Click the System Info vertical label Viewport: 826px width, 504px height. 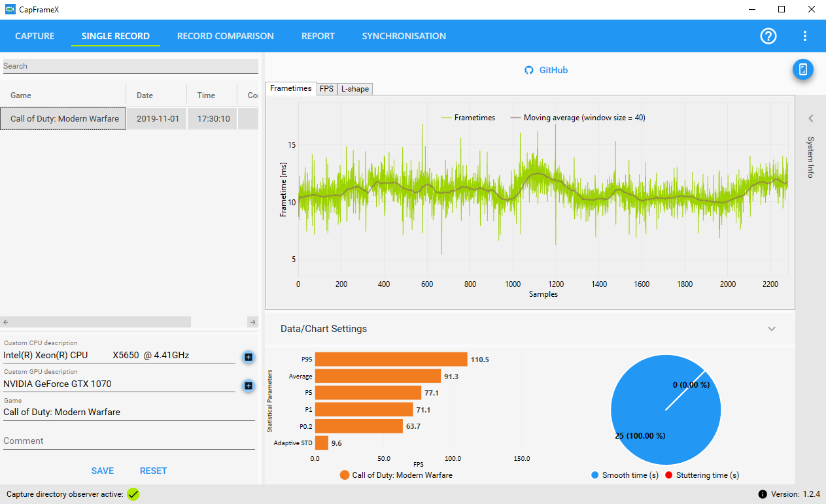pyautogui.click(x=811, y=157)
